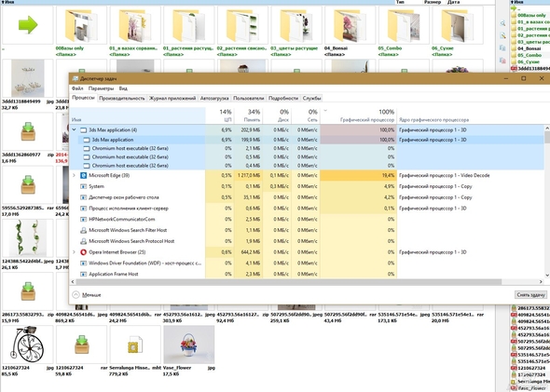Open the Параметры menu
550x392 pixels.
(101, 88)
